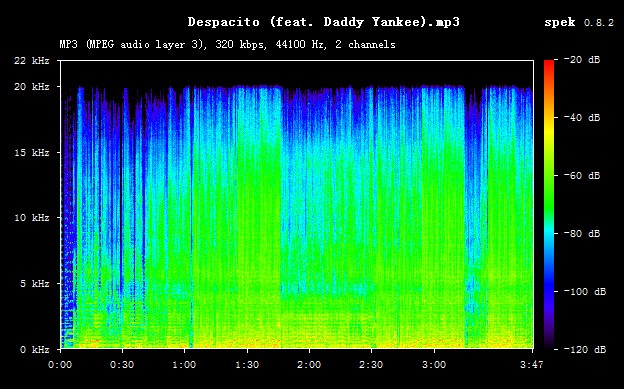Viewport: 624px width, 389px height.
Task: Click the spek application name label
Action: click(560, 23)
